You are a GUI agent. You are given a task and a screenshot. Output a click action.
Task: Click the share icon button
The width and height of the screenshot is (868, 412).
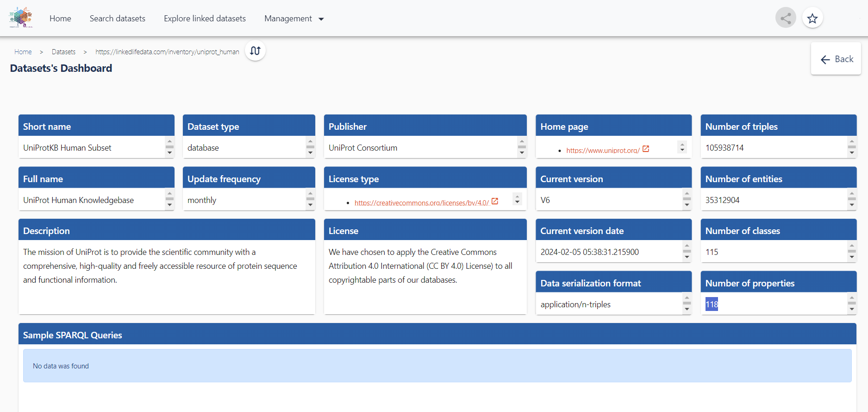point(786,18)
